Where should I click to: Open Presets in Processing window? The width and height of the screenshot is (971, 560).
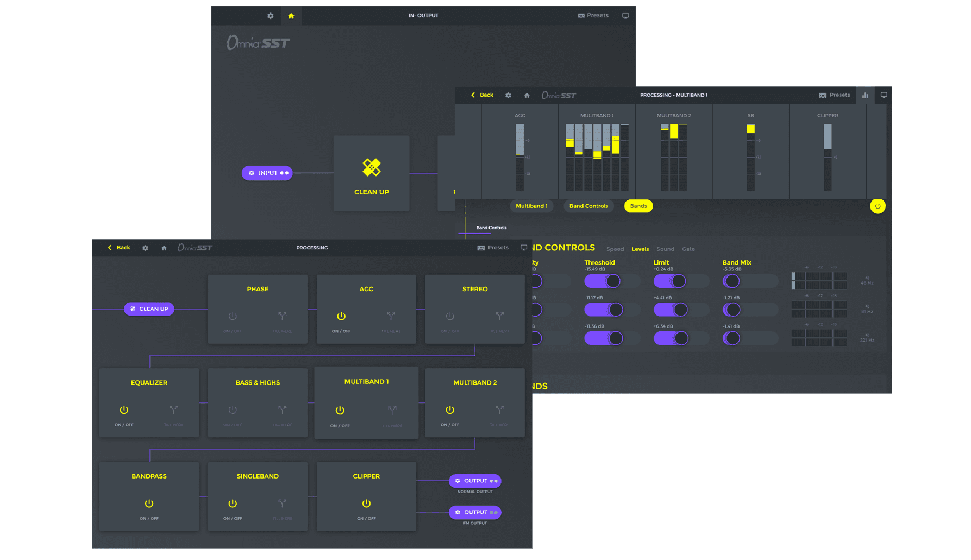pyautogui.click(x=493, y=248)
